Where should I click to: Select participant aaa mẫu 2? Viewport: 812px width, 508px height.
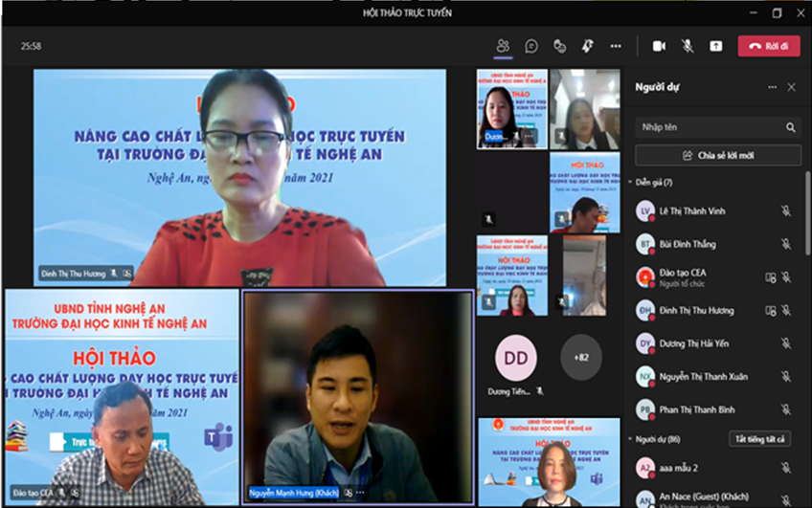point(717,468)
